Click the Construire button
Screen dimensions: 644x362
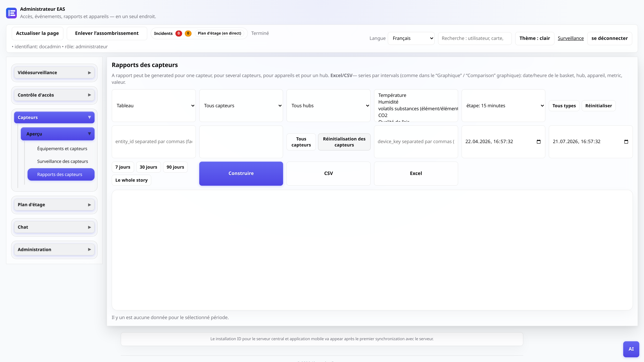pyautogui.click(x=241, y=173)
